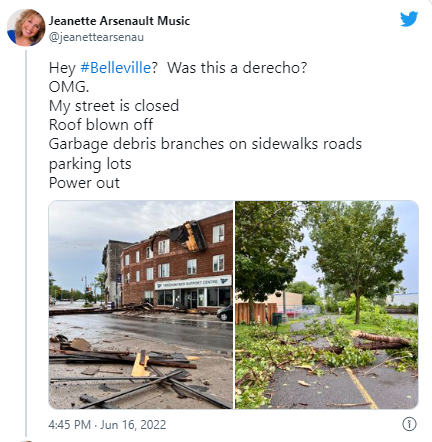Screen dimensions: 432x442
Task: Click the display name Jeanette Arsenault Music
Action: pyautogui.click(x=119, y=21)
